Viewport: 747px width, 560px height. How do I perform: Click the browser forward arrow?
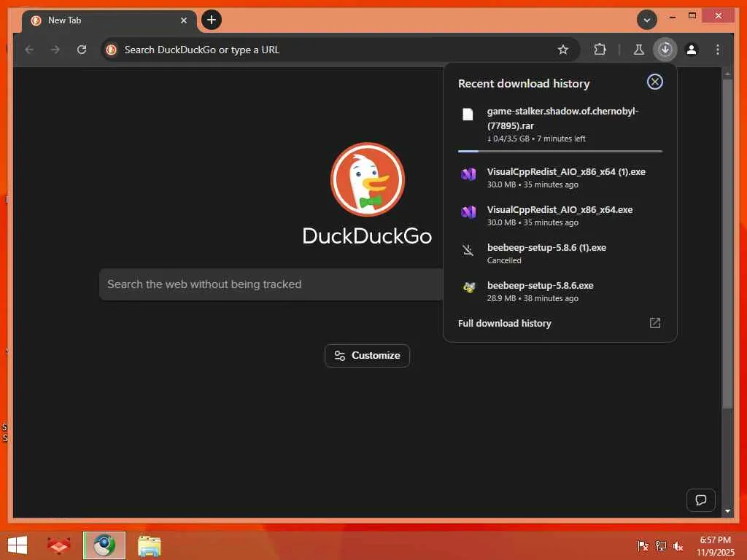[x=55, y=50]
